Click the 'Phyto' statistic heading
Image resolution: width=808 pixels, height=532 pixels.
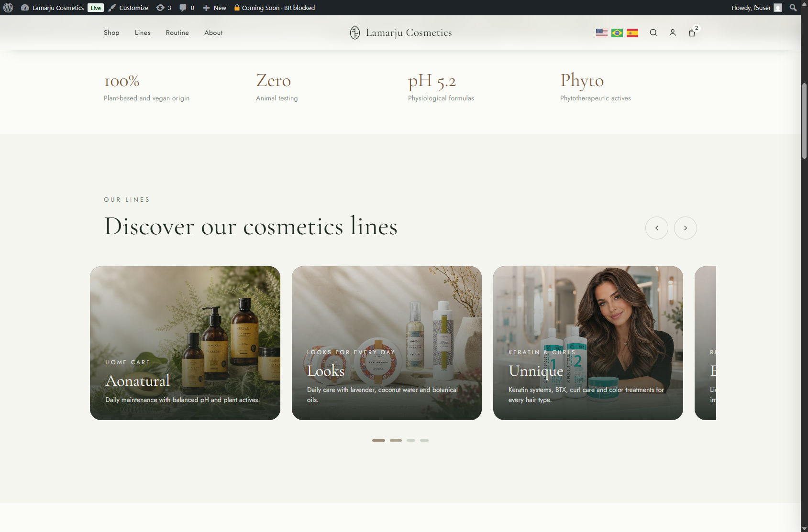click(x=582, y=81)
